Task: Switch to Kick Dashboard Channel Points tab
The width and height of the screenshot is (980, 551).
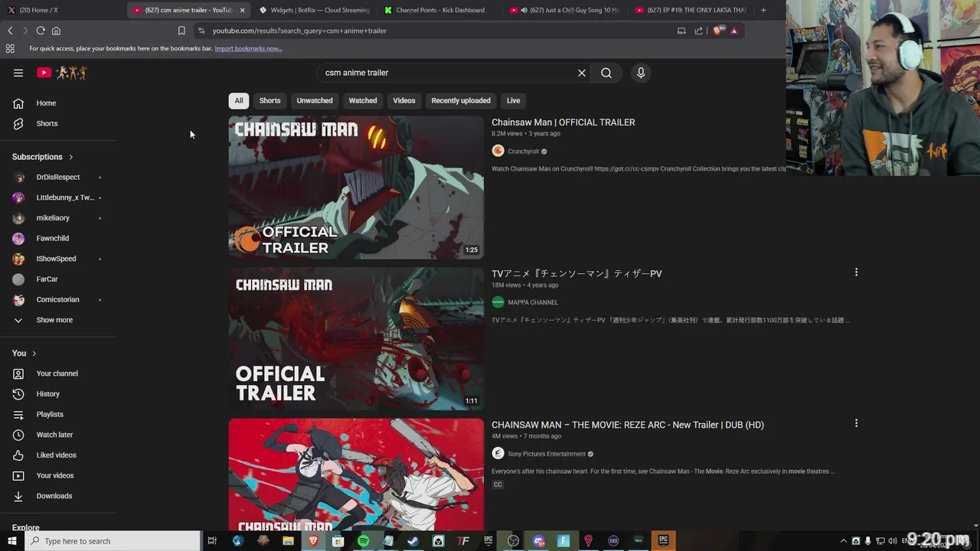Action: [440, 10]
